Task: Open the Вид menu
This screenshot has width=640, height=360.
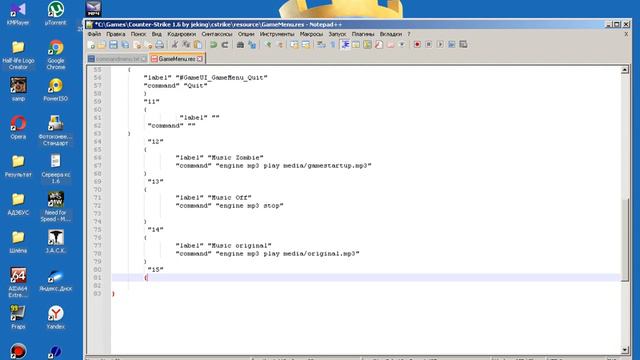Action: tap(157, 34)
